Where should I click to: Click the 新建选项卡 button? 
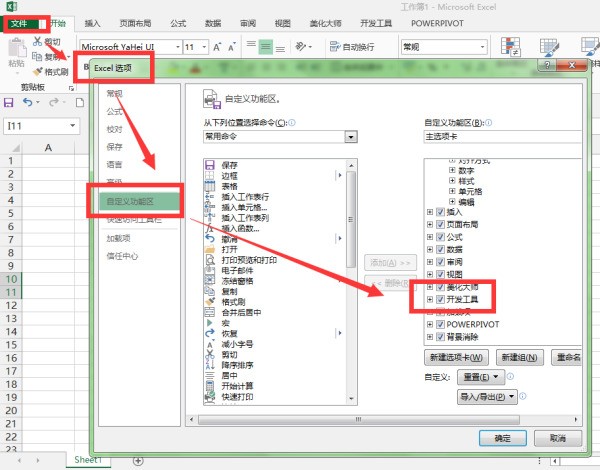[x=456, y=357]
